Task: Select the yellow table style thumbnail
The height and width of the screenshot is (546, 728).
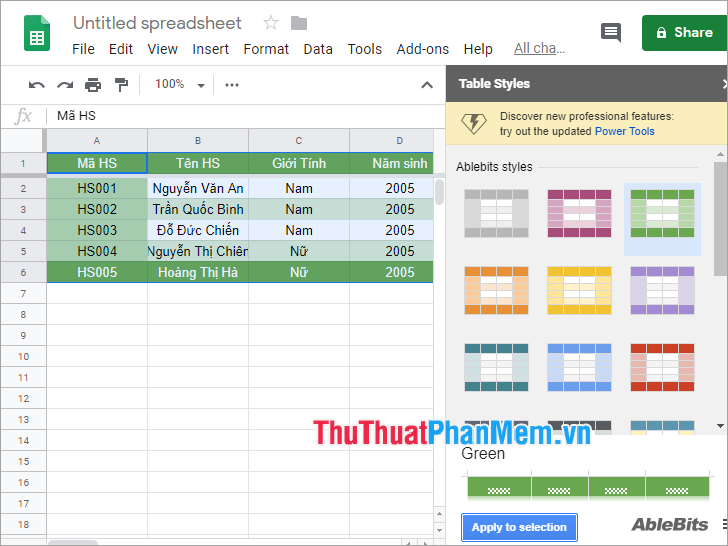Action: coord(579,291)
